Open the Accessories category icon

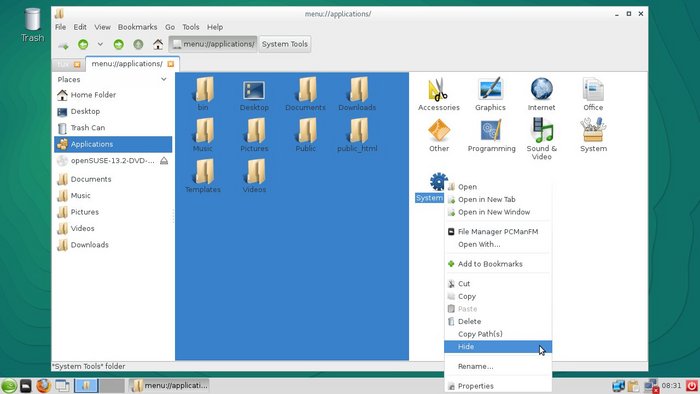point(438,89)
